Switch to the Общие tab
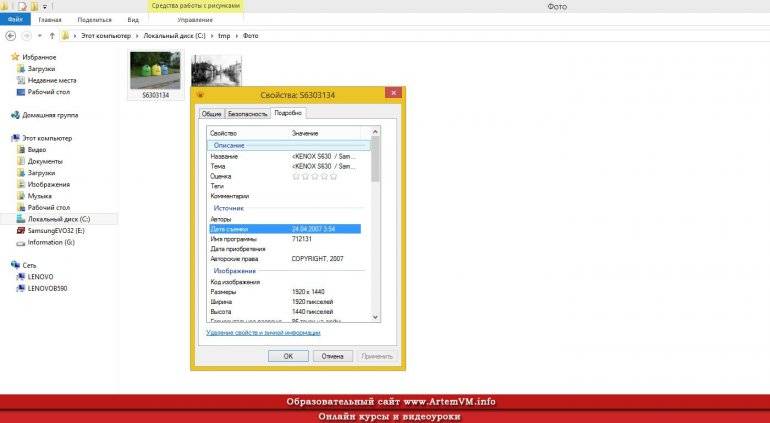 pos(211,114)
